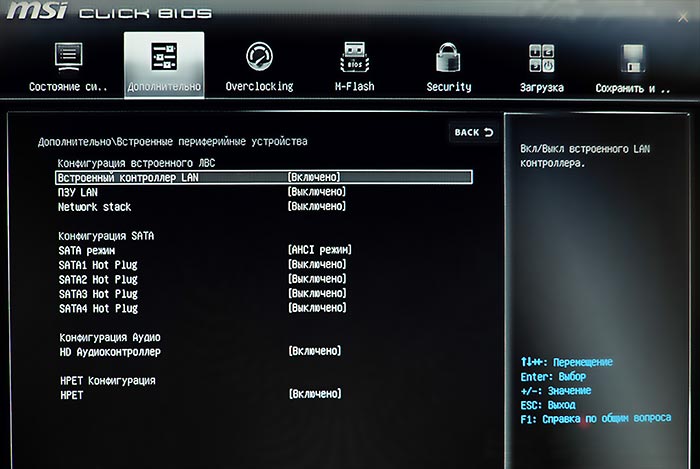Screen dimensions: 700x469
Task: Click the Конфигурация Аудио heading
Action: coord(110,337)
